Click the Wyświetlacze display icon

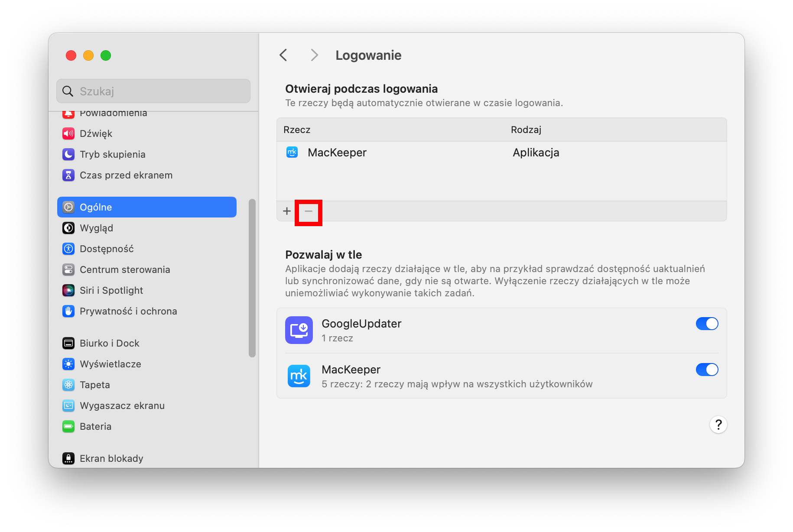(x=68, y=364)
